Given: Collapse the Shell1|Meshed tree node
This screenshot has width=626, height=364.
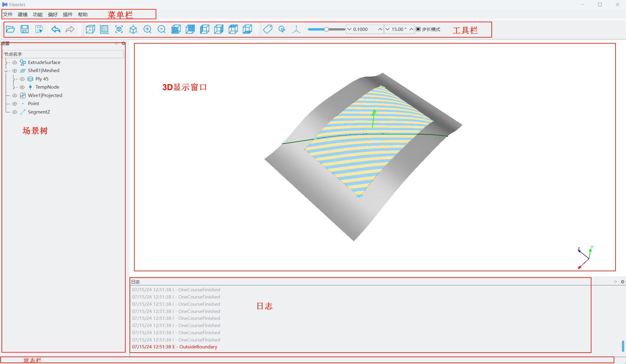Looking at the screenshot, I should point(6,71).
